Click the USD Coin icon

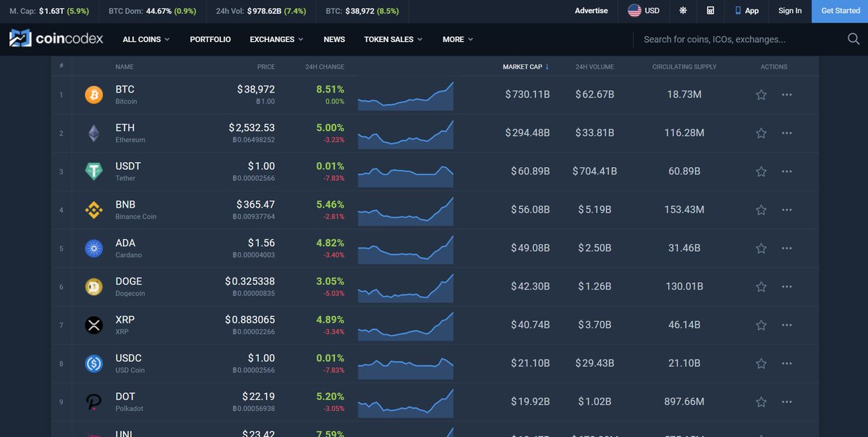tap(94, 363)
